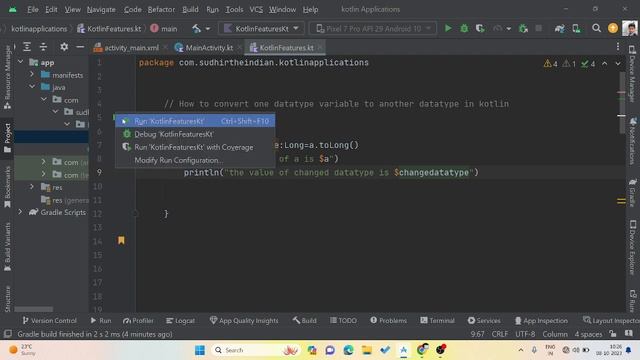
Task: Click project panel horizontal scrollbar
Action: click(34, 309)
